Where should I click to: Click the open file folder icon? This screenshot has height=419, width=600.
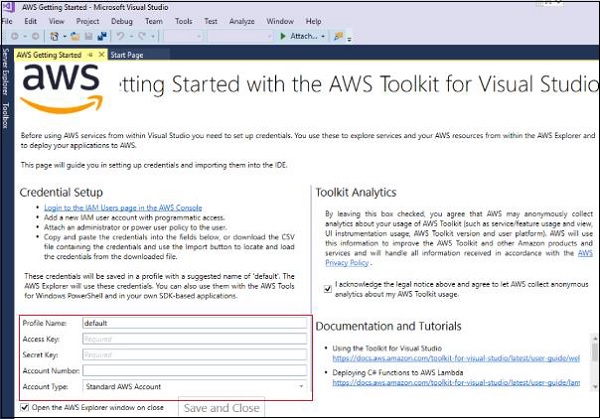click(x=75, y=35)
